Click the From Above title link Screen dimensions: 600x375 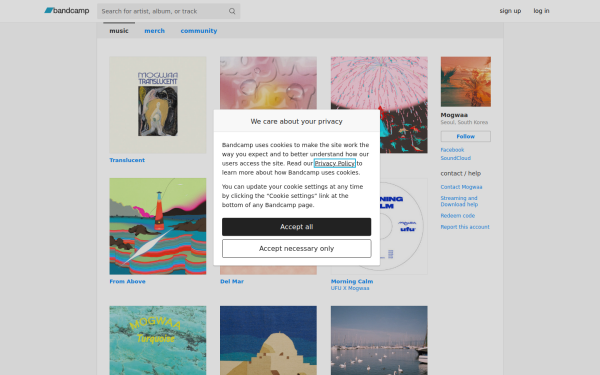pyautogui.click(x=127, y=281)
